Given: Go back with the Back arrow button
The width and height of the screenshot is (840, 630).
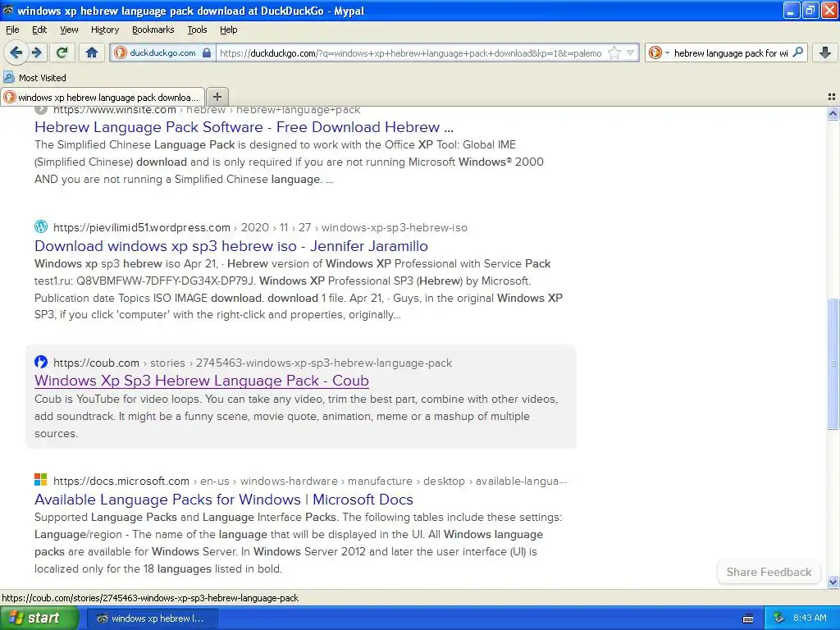Looking at the screenshot, I should point(16,52).
